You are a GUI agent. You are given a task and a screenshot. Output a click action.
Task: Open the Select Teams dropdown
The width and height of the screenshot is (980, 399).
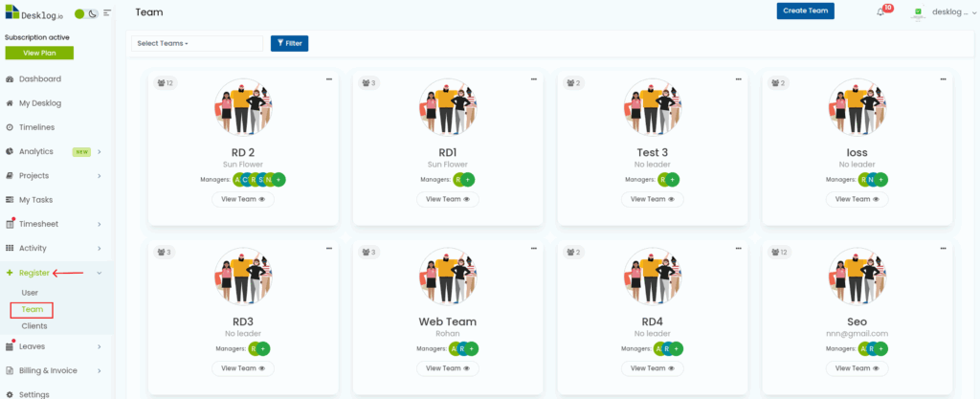pos(196,43)
